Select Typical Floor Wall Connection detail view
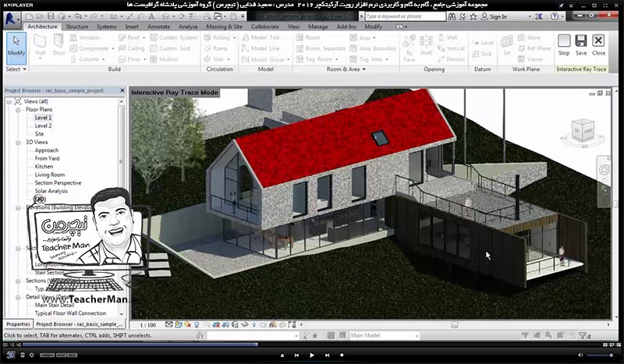The image size is (624, 364). [70, 313]
